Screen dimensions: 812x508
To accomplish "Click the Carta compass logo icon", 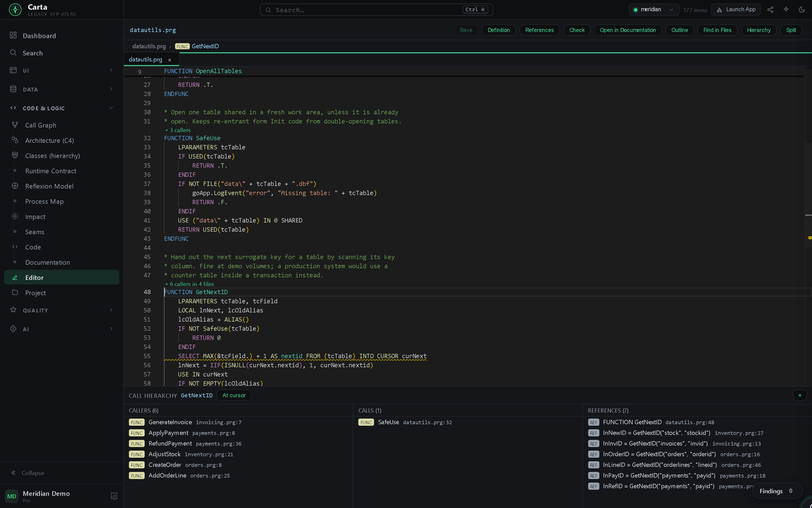I will [15, 10].
